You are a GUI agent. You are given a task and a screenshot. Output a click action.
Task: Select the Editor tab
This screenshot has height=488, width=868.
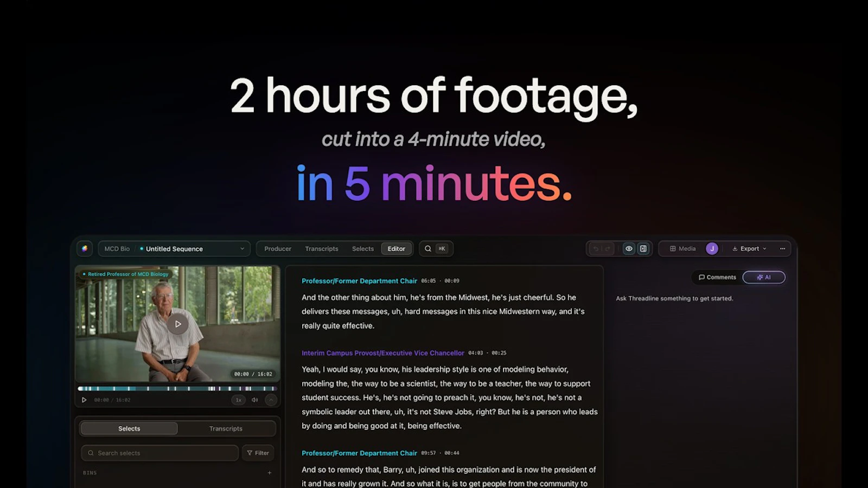point(397,249)
